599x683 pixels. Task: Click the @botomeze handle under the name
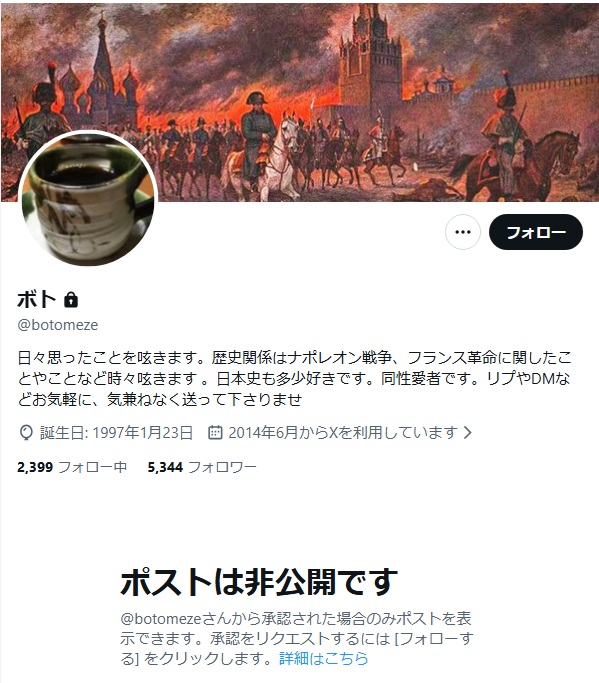[x=58, y=325]
